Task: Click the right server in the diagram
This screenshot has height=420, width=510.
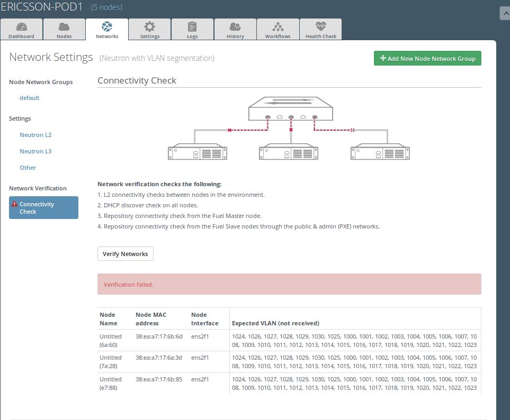Action: pos(380,152)
